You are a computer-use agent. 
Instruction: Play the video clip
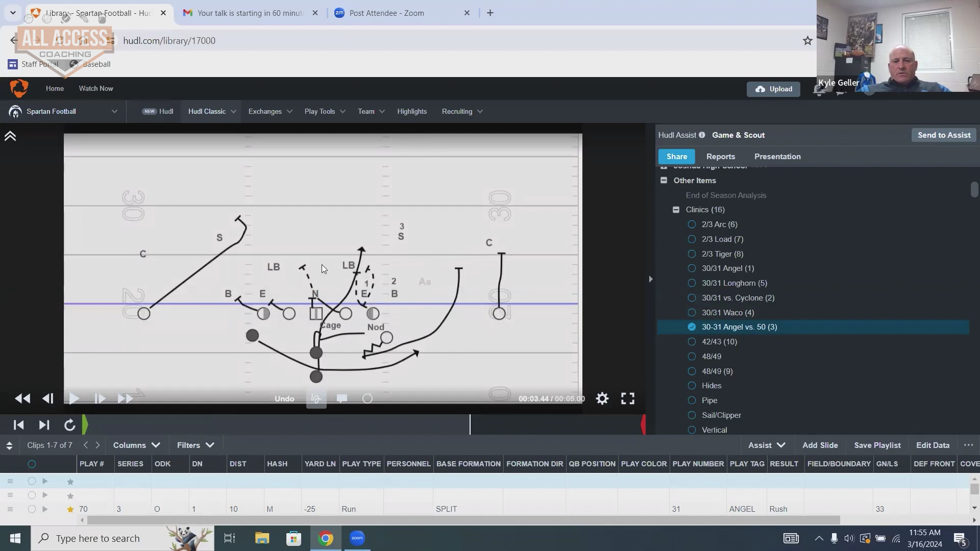[74, 399]
